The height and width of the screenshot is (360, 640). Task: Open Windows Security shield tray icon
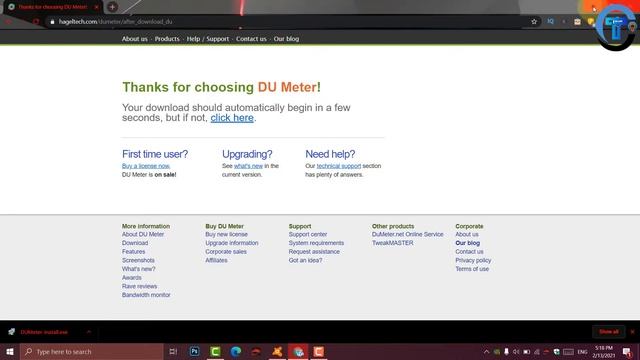pos(556,352)
